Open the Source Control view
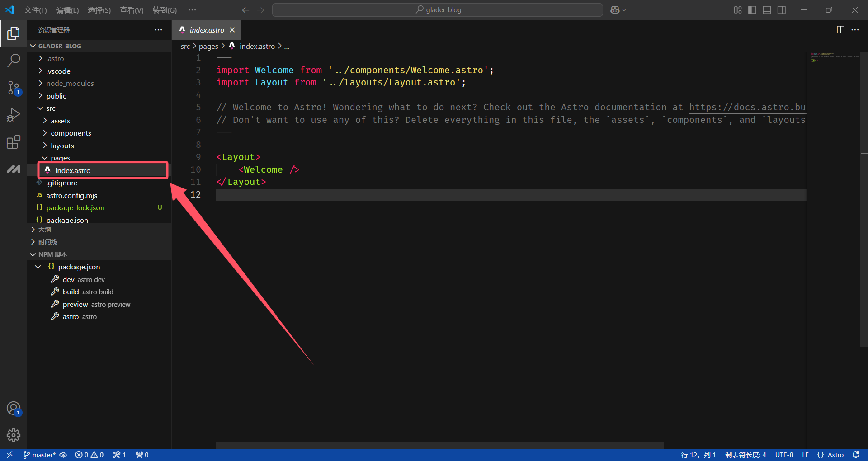The height and width of the screenshot is (461, 868). (14, 88)
